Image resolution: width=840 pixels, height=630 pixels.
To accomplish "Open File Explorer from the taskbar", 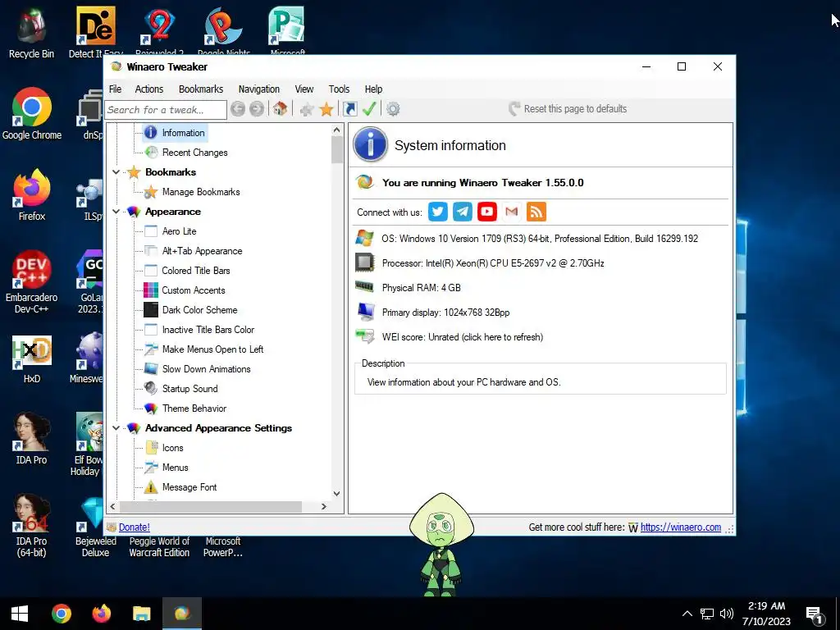I will pyautogui.click(x=142, y=614).
